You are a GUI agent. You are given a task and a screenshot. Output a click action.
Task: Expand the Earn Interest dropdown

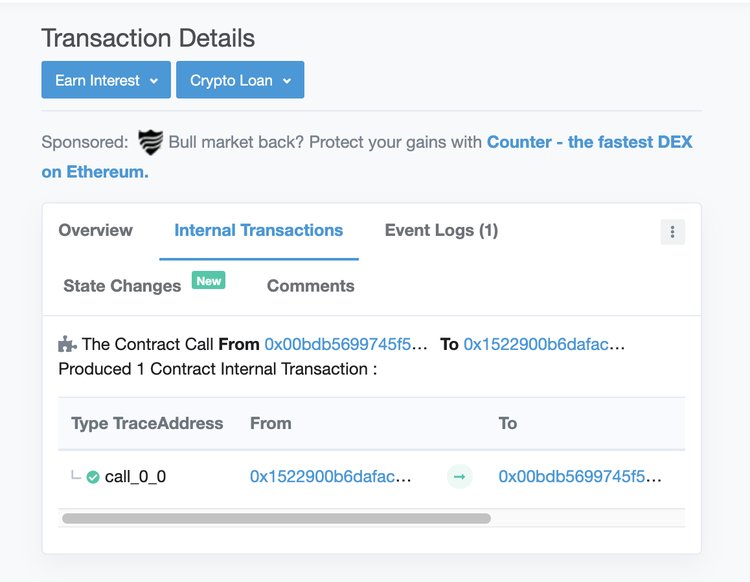point(106,80)
